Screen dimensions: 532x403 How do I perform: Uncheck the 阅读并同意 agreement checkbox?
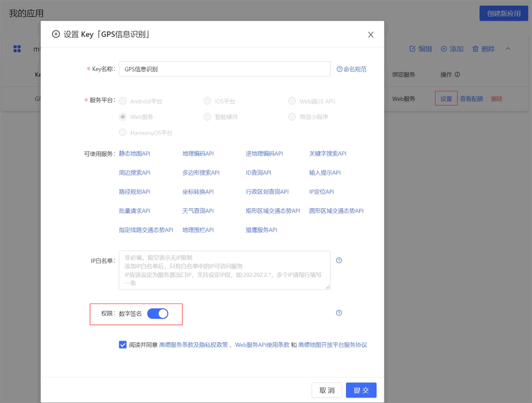[123, 345]
